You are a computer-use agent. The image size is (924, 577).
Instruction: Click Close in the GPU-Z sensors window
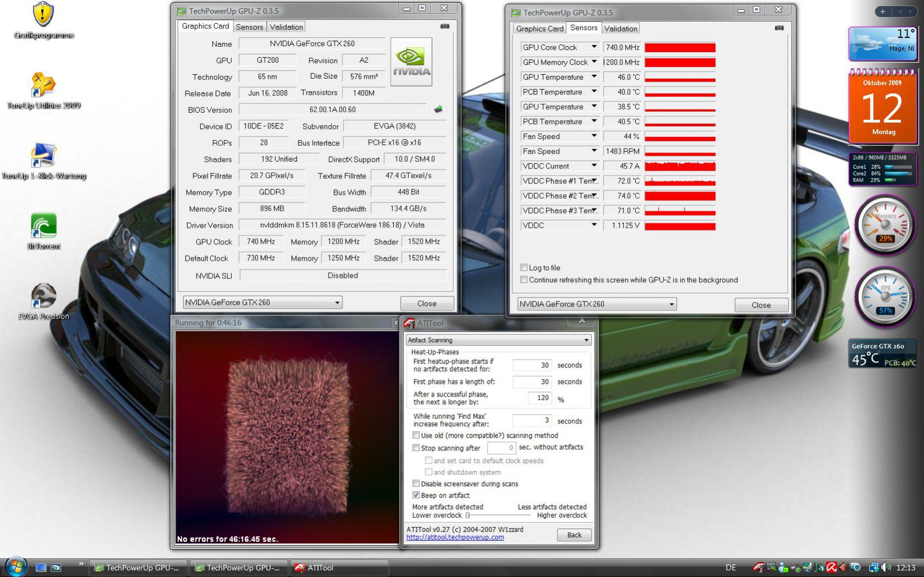coord(761,305)
